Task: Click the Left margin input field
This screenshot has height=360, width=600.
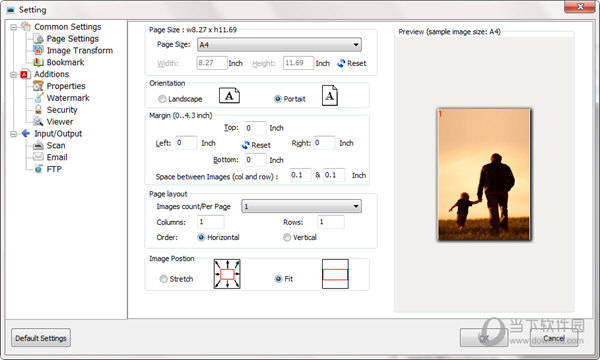Action: tap(186, 143)
